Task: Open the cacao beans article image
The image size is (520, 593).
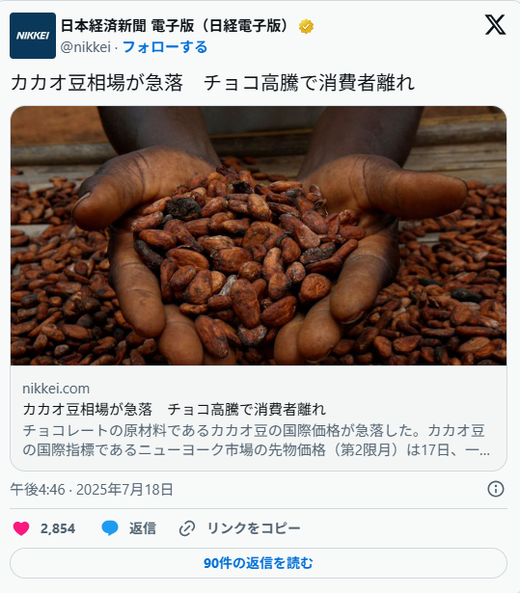Action: click(259, 236)
